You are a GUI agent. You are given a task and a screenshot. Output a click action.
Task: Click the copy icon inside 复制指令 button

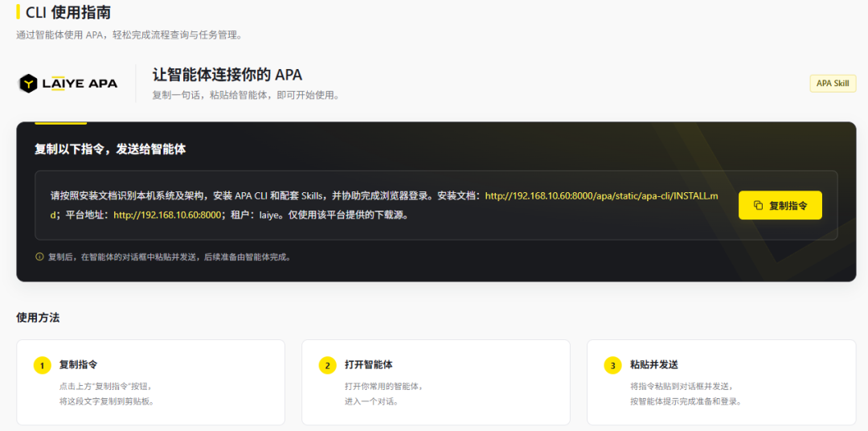759,206
